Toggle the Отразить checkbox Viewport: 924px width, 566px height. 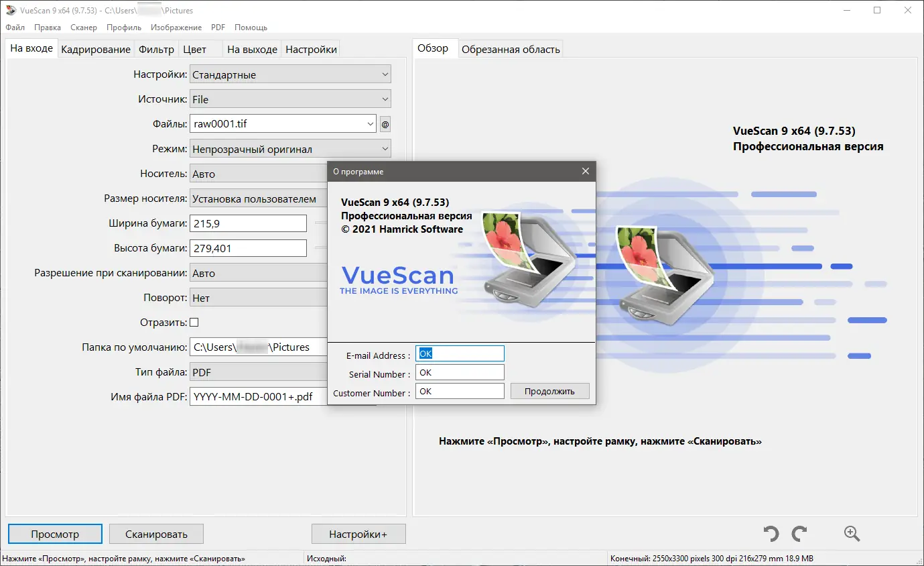[194, 322]
